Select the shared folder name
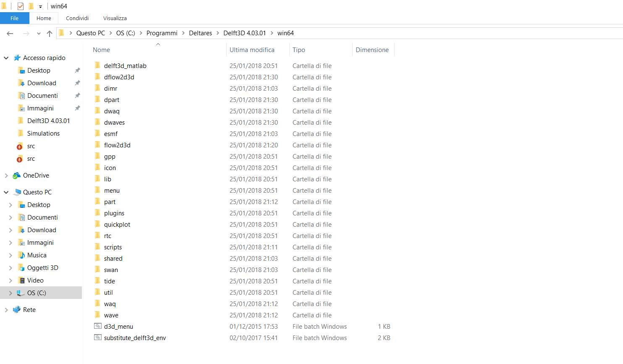This screenshot has height=364, width=623. pyautogui.click(x=113, y=259)
